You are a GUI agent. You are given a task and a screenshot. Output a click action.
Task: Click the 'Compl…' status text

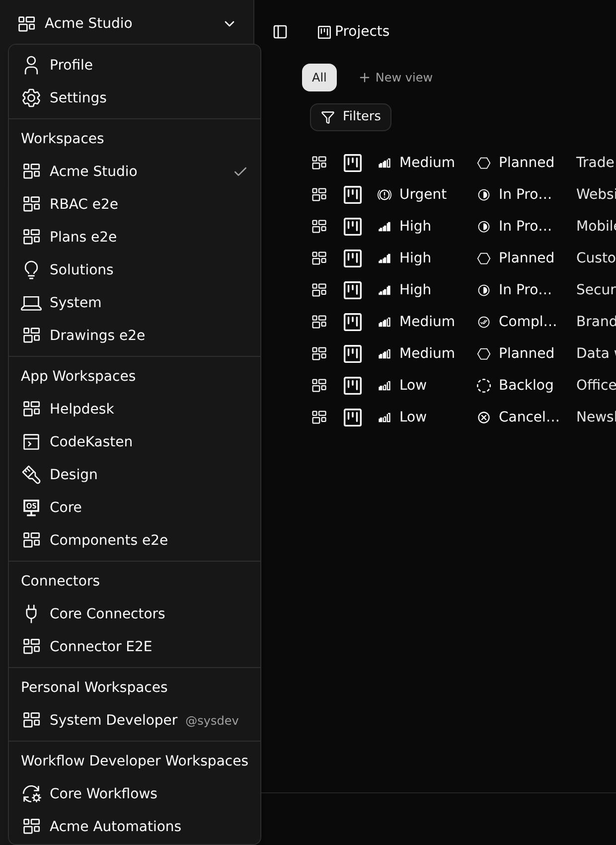(x=528, y=322)
